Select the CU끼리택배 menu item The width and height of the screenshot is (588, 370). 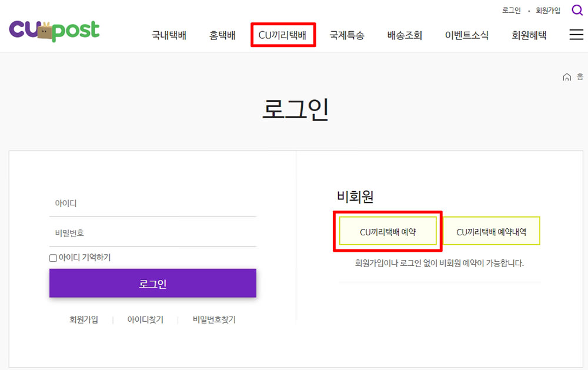pos(283,35)
